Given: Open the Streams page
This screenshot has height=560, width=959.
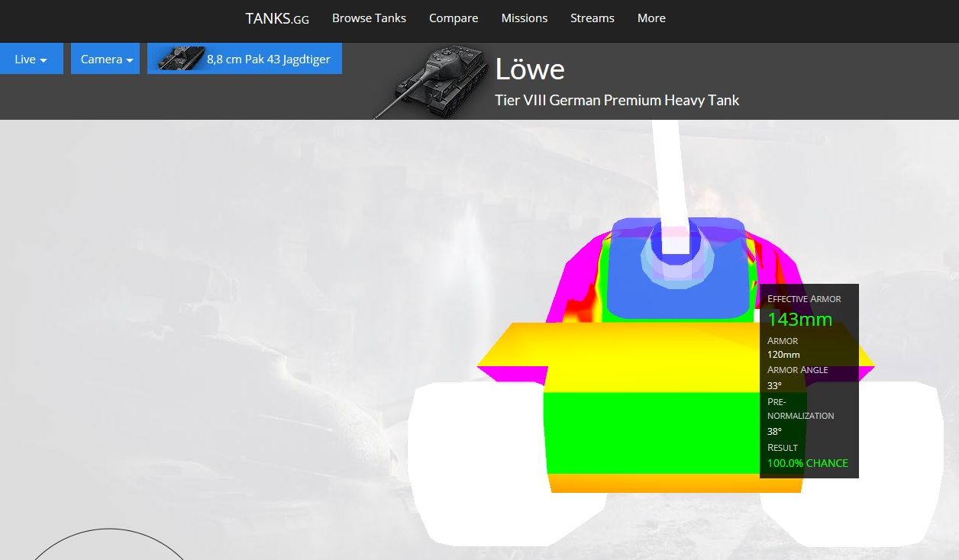Looking at the screenshot, I should [x=593, y=18].
